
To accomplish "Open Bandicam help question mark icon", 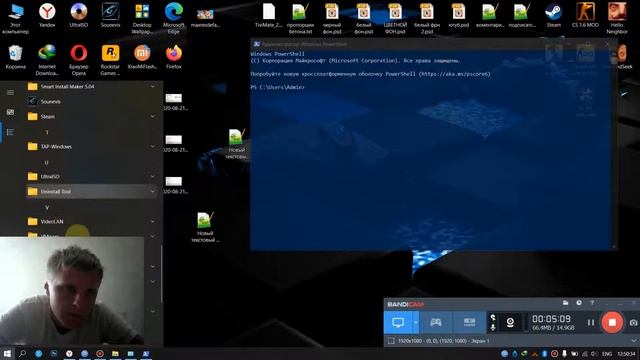I will pos(592,303).
